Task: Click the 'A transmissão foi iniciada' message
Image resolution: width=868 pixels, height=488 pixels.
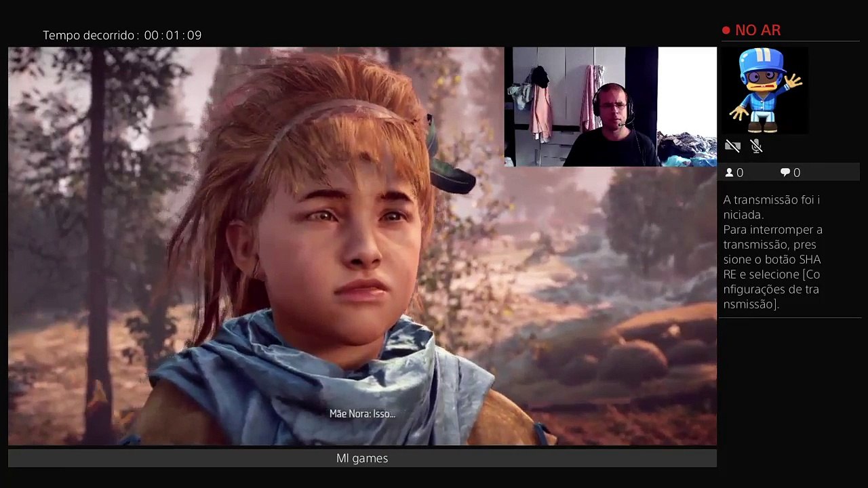Action: pos(772,207)
